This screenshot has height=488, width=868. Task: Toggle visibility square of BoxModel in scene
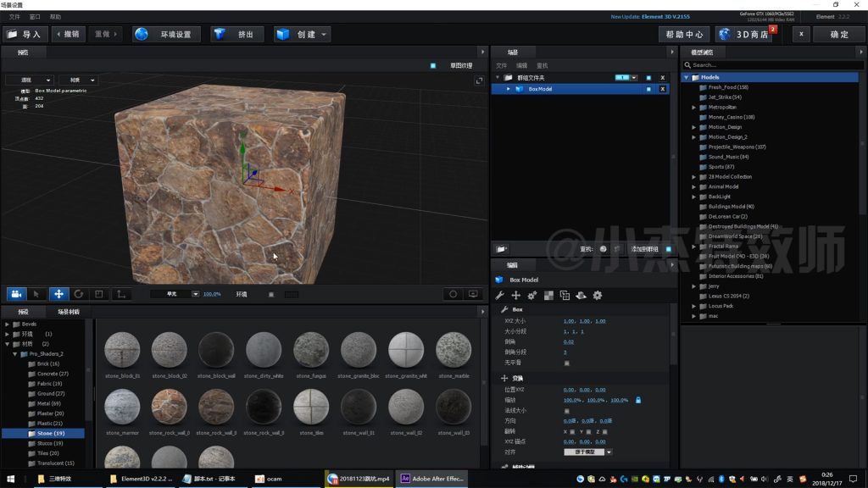648,89
